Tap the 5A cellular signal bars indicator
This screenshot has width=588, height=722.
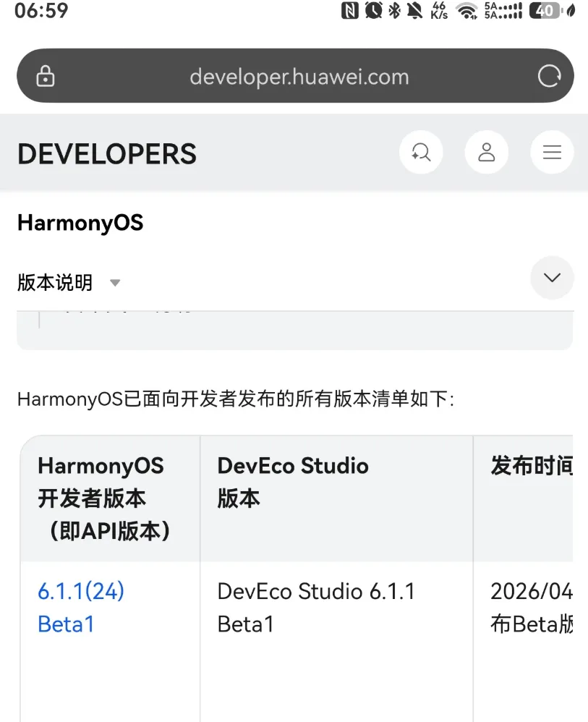(503, 10)
